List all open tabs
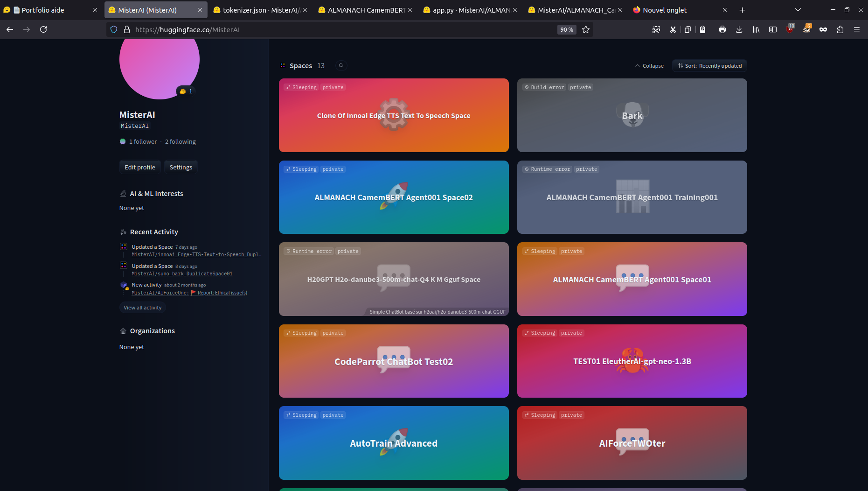 tap(798, 10)
